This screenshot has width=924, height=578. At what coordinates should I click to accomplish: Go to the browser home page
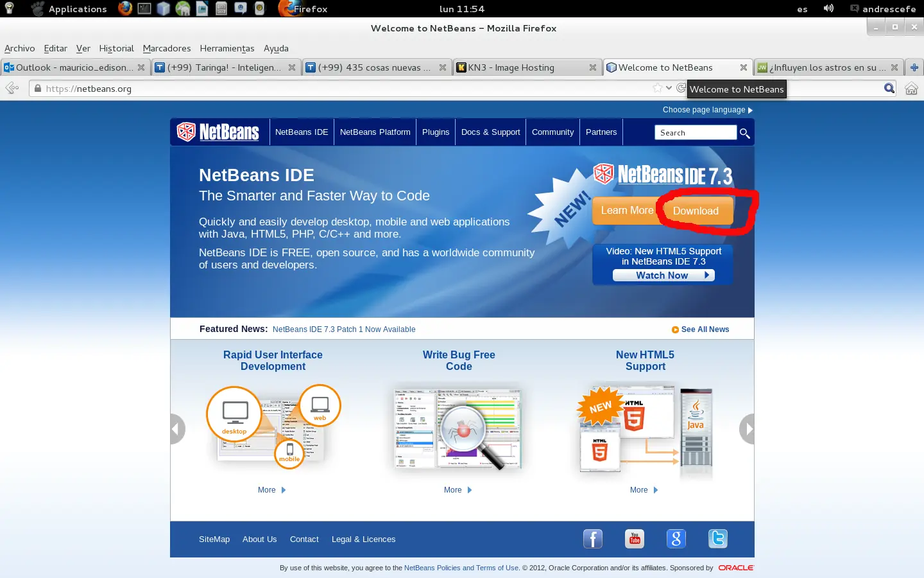point(911,89)
